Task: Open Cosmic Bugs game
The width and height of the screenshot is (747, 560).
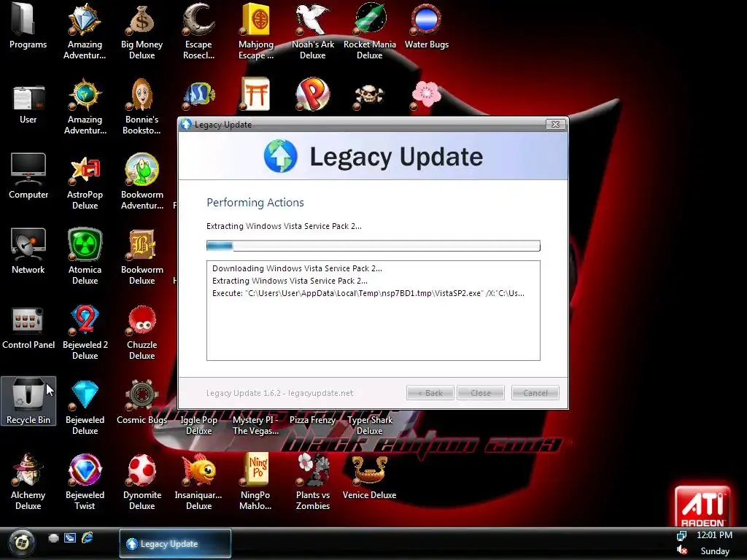Action: (x=142, y=402)
